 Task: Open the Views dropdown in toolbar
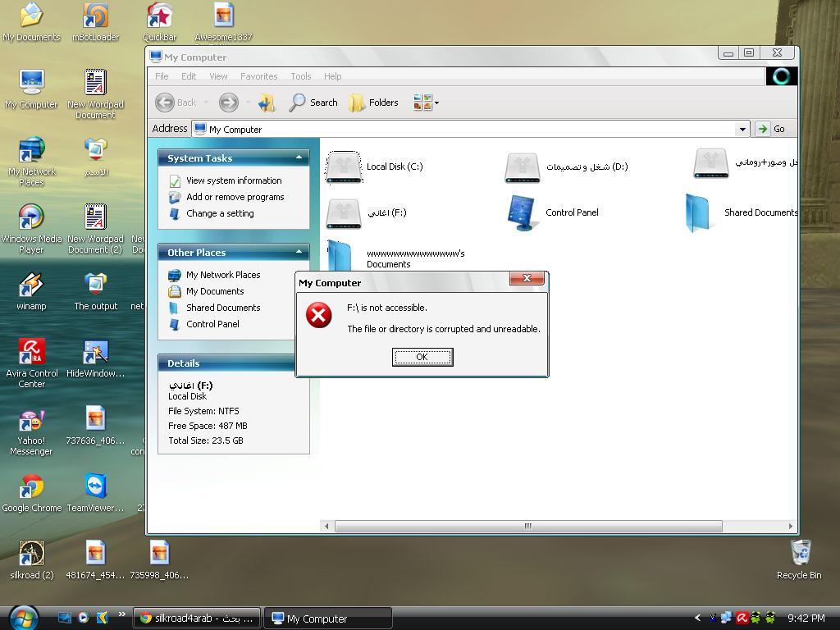(x=426, y=103)
